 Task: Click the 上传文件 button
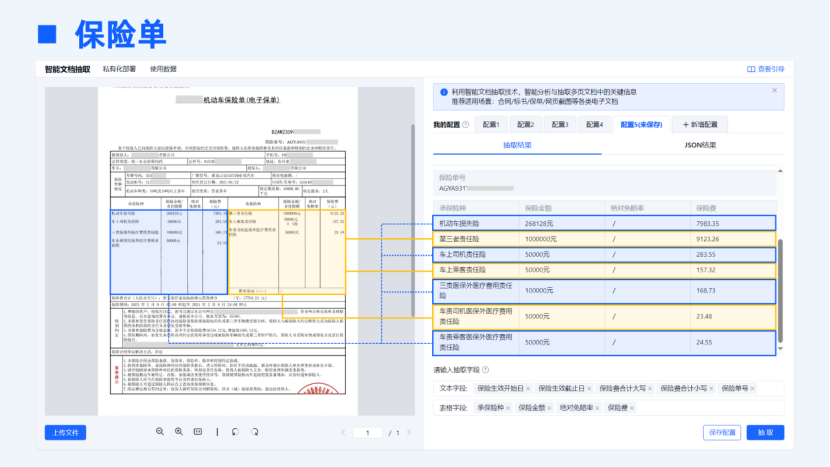pos(66,432)
